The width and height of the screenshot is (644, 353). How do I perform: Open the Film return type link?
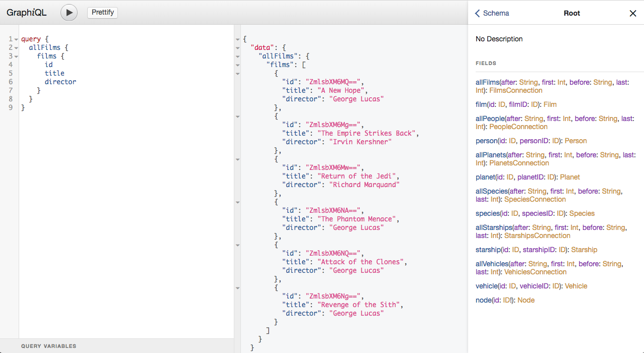coord(550,104)
